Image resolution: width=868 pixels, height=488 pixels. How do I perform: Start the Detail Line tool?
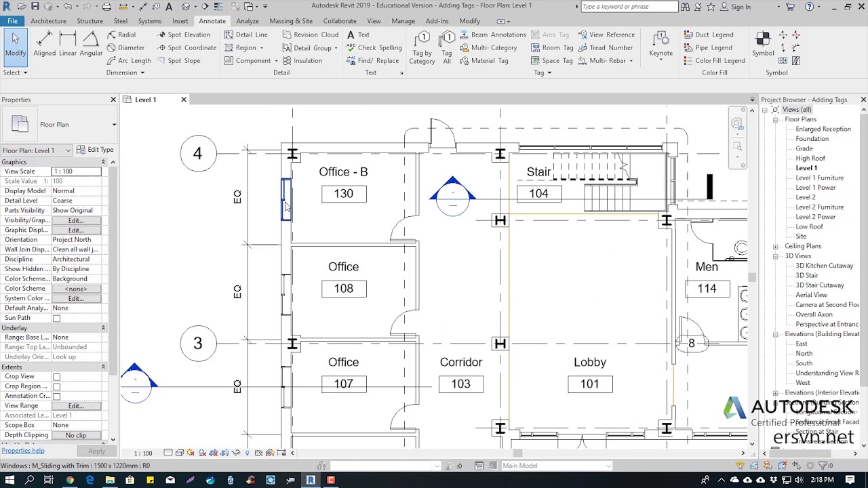point(246,35)
